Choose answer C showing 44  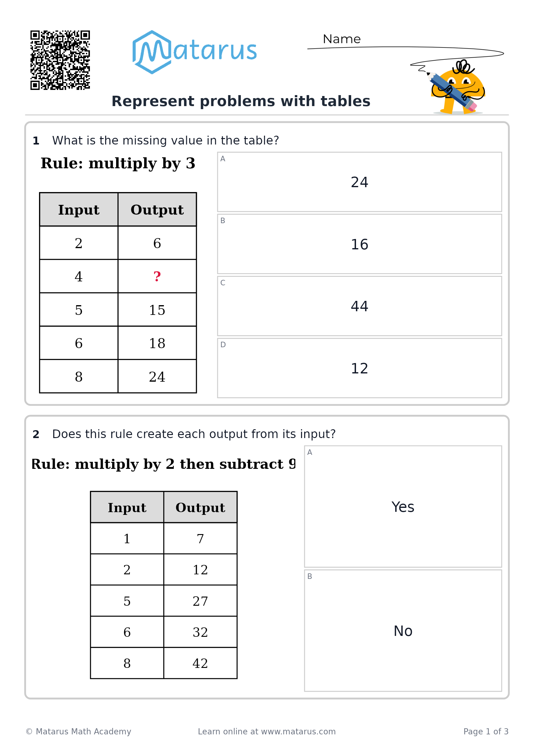point(360,306)
